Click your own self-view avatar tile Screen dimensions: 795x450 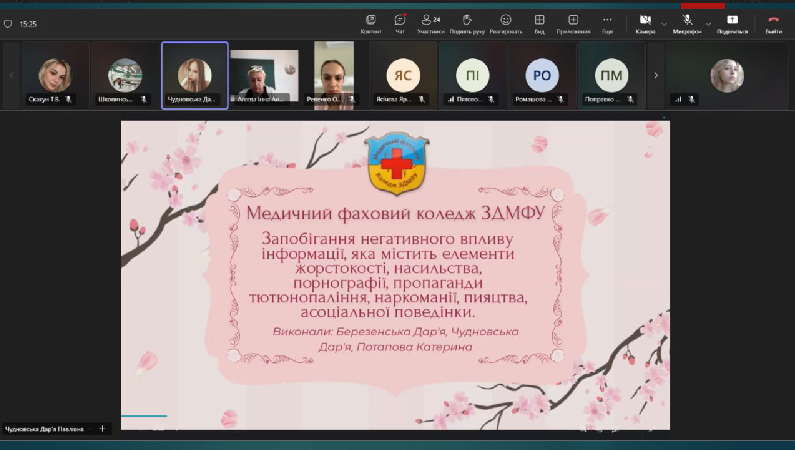point(727,76)
